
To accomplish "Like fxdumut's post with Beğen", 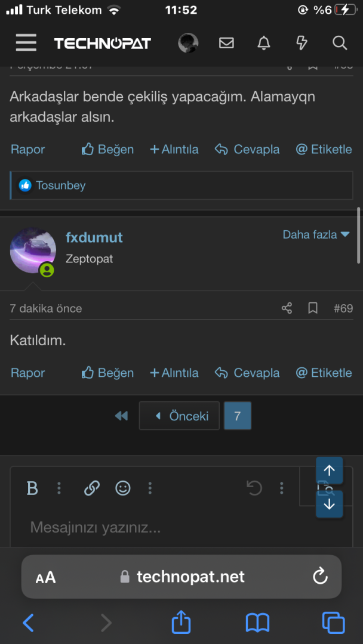I will [x=107, y=373].
